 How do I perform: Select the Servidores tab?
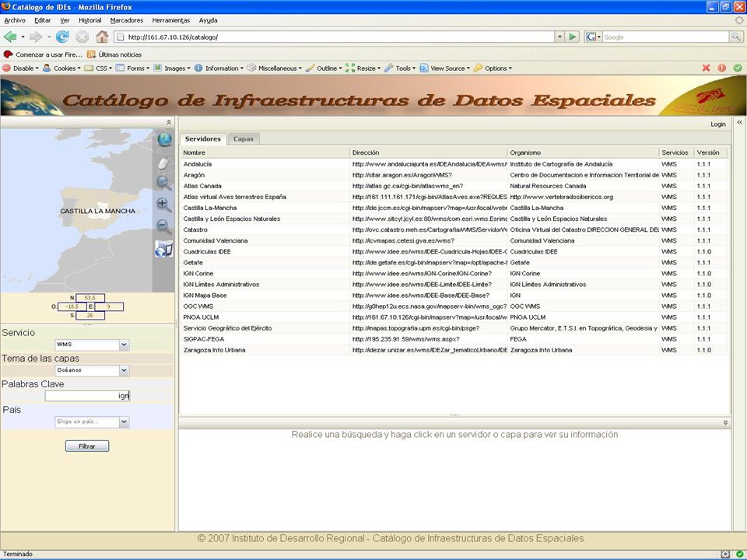[203, 138]
